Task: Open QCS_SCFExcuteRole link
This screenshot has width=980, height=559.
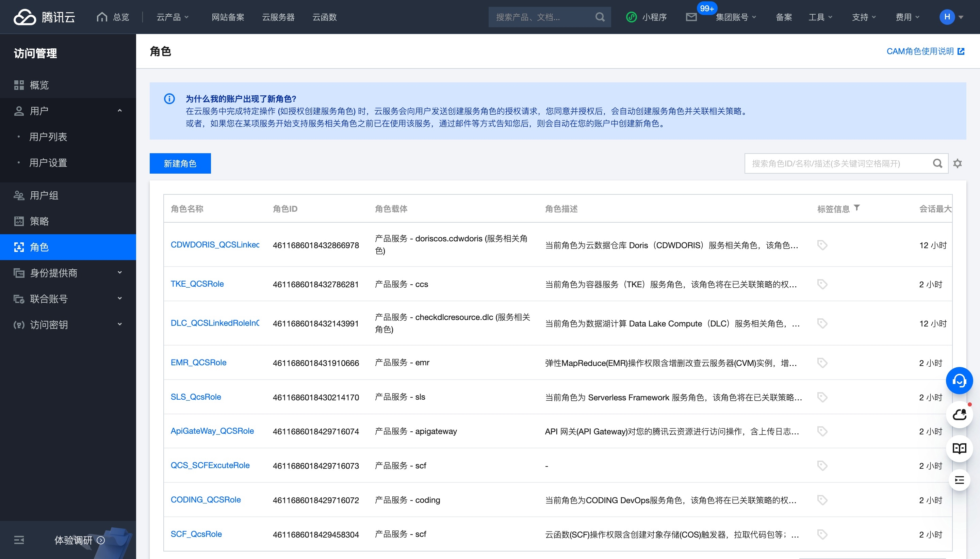Action: 210,465
